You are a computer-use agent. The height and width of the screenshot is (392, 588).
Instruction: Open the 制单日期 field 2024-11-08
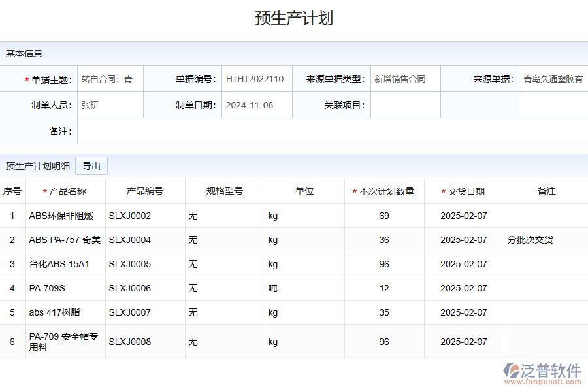pos(256,105)
